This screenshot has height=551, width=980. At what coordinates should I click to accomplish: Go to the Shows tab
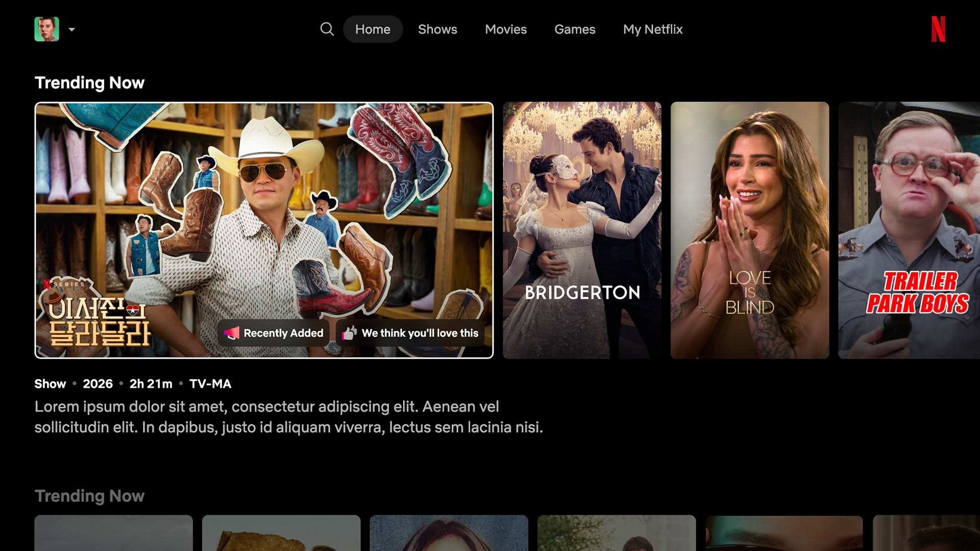437,29
